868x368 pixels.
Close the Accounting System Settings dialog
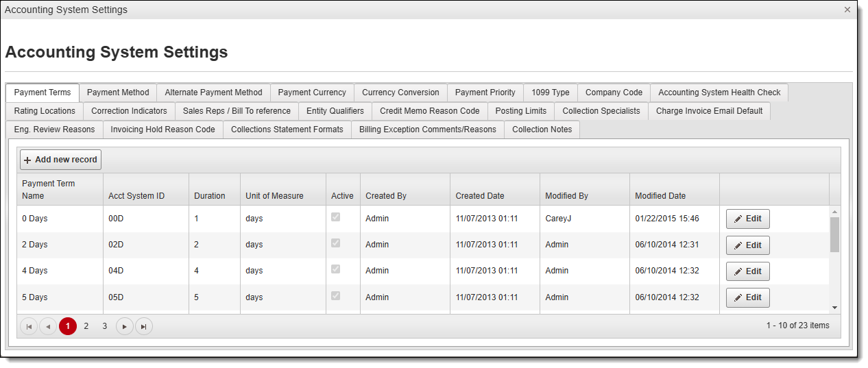click(x=847, y=10)
